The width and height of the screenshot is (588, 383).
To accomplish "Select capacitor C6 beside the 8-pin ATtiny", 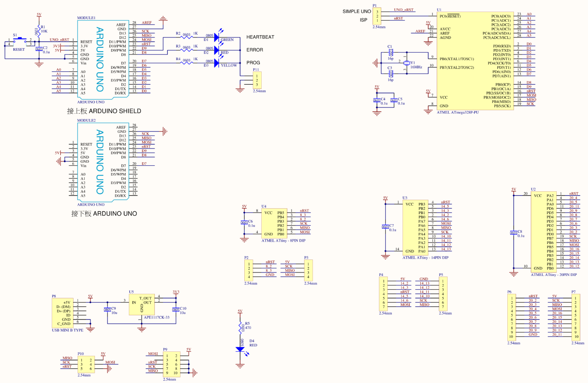I will 244,222.
